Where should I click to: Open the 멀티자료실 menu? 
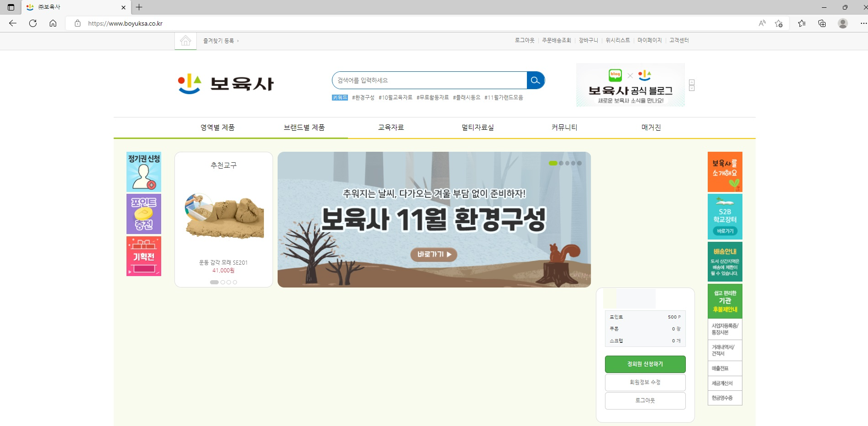point(478,128)
